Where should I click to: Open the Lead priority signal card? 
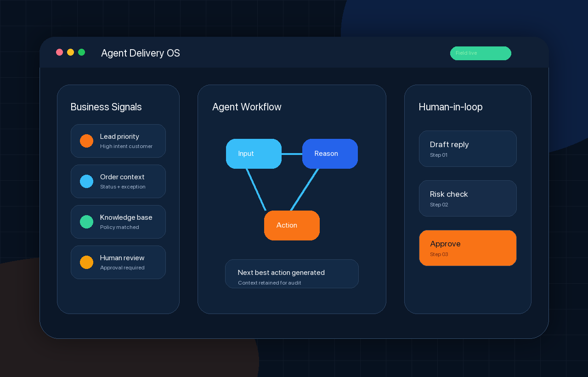[118, 141]
